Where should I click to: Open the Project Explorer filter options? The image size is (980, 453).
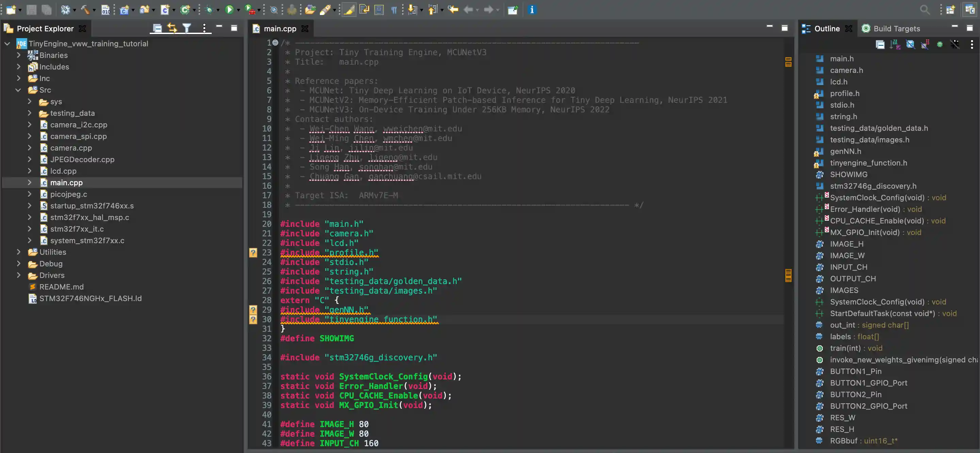(x=187, y=28)
